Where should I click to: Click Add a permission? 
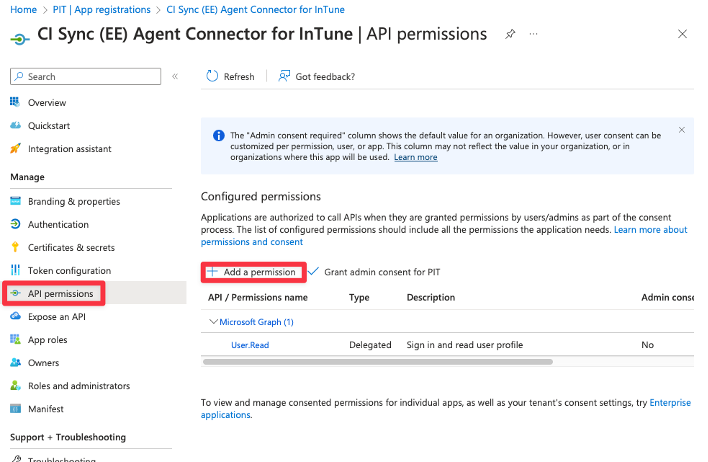pos(253,272)
